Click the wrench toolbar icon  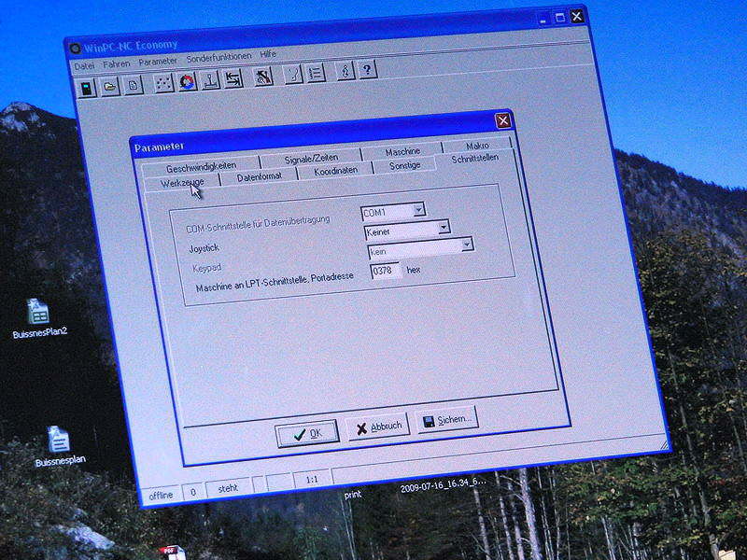[293, 75]
